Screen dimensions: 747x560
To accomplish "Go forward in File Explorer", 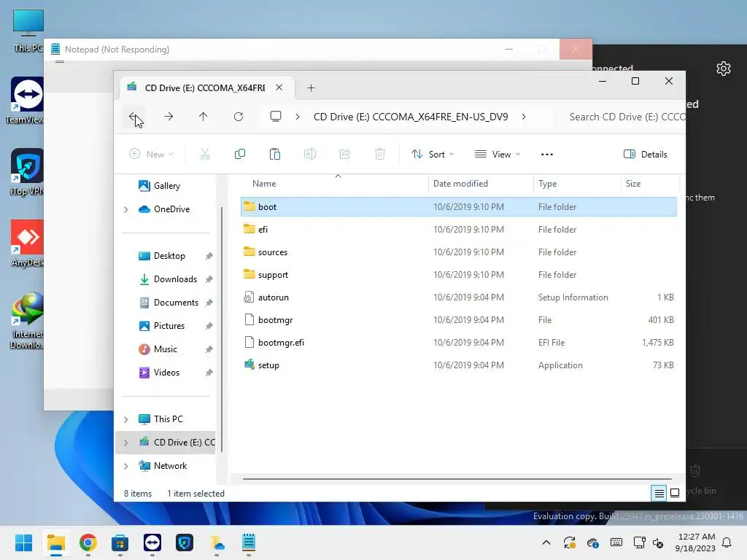I will coord(169,117).
